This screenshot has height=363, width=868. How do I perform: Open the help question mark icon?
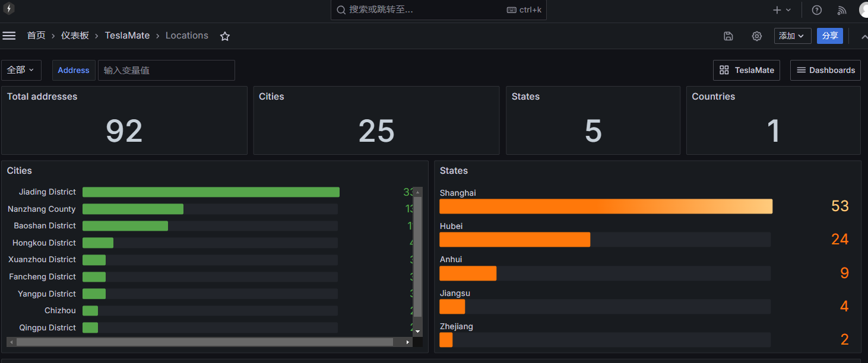[x=817, y=10]
